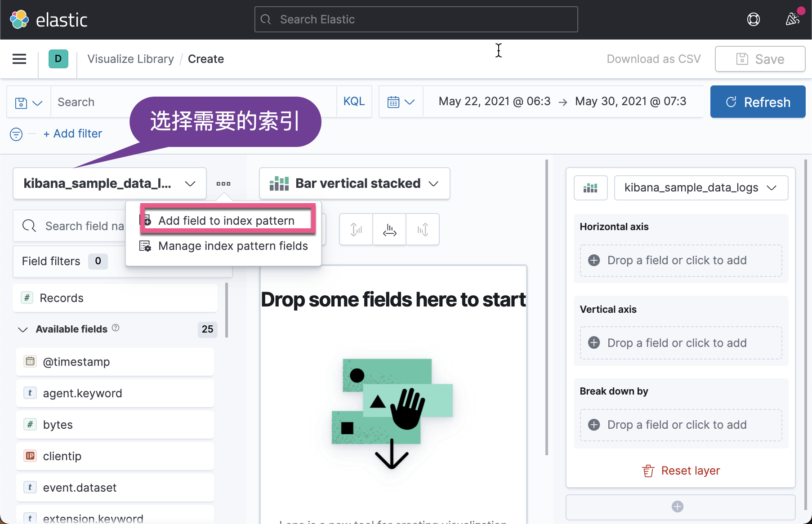Open the main navigation hamburger menu
The image size is (812, 524).
(x=19, y=59)
